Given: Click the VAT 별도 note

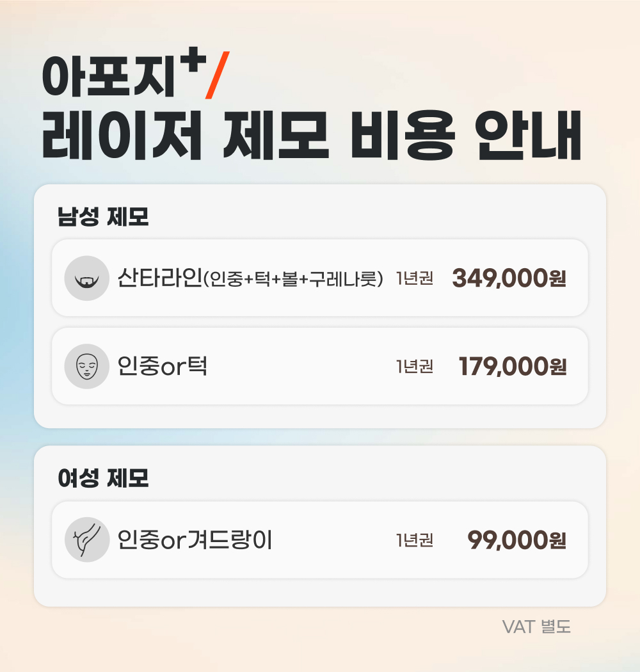Looking at the screenshot, I should 536,627.
